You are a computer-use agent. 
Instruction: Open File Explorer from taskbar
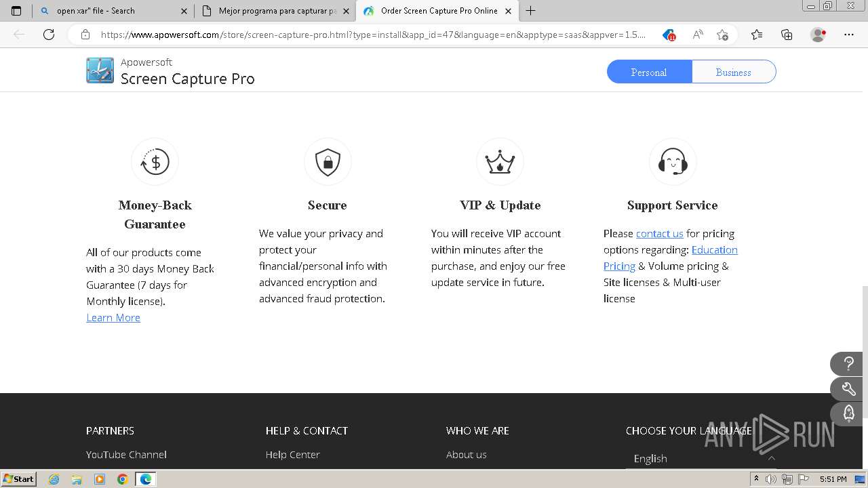77,479
